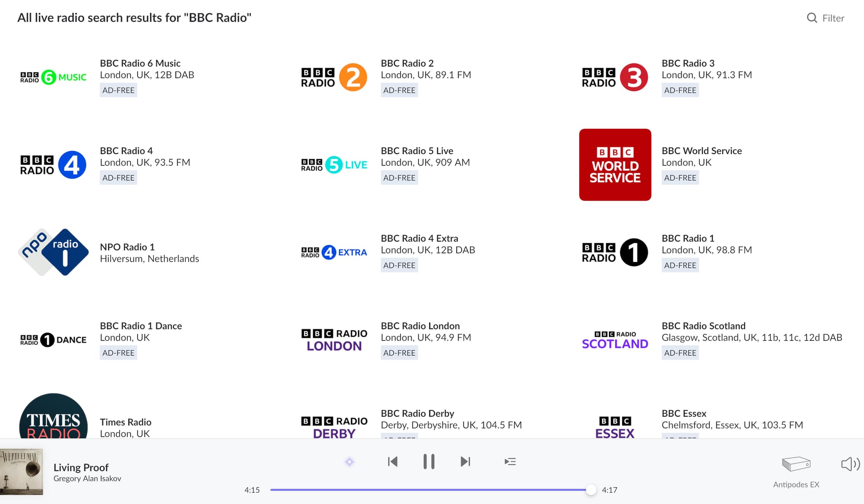
Task: Select the BBC Radio Scotland logo
Action: pos(615,340)
